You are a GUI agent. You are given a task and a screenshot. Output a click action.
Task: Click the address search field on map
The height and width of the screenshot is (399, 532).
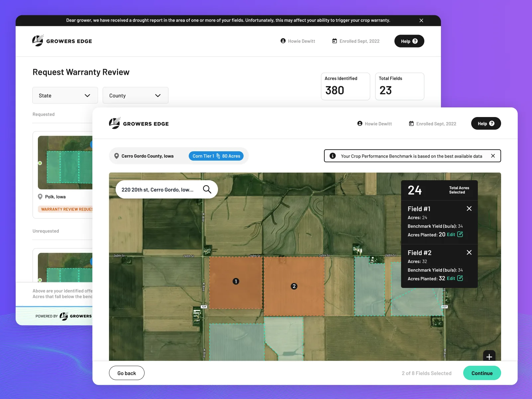click(158, 190)
